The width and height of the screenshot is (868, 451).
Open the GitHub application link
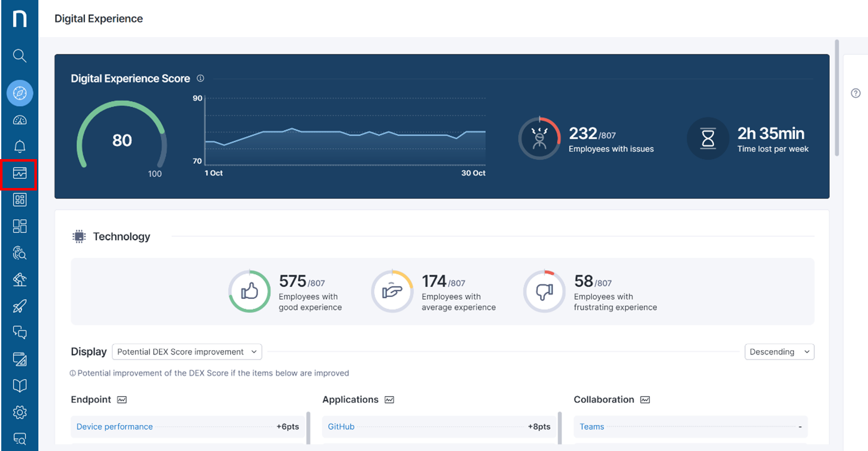tap(341, 427)
